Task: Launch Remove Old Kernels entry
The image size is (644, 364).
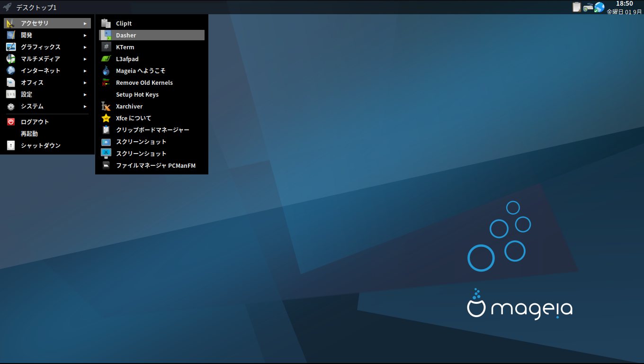Action: [152, 82]
